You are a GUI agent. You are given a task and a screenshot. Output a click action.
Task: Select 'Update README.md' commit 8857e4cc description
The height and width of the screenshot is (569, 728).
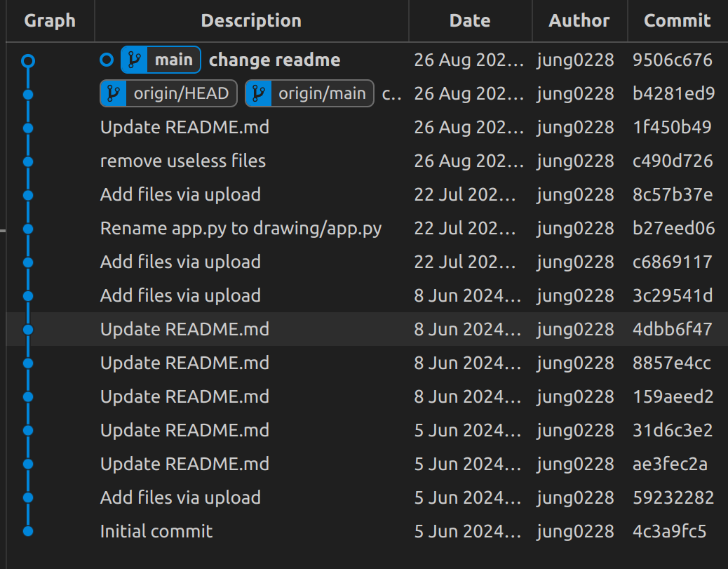pyautogui.click(x=184, y=363)
